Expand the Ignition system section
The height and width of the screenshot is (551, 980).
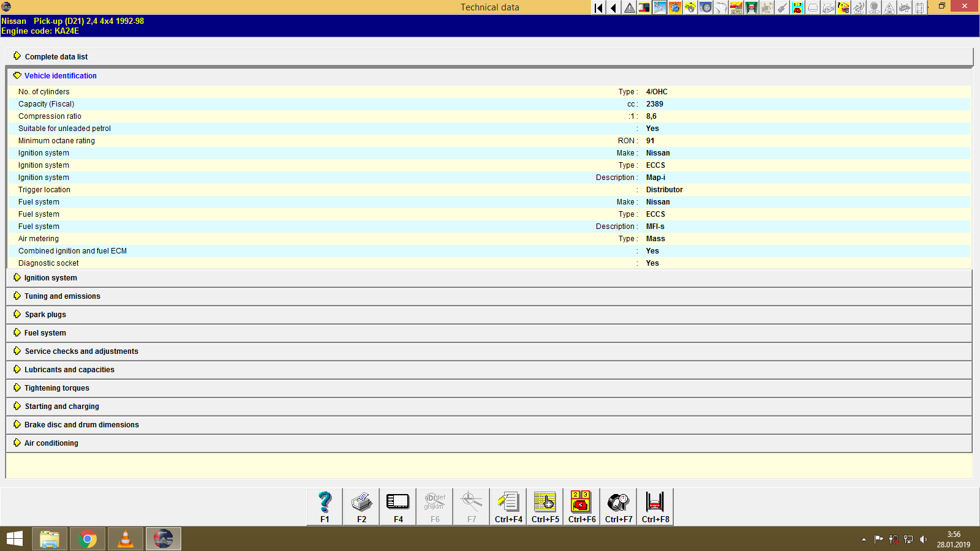pos(50,277)
